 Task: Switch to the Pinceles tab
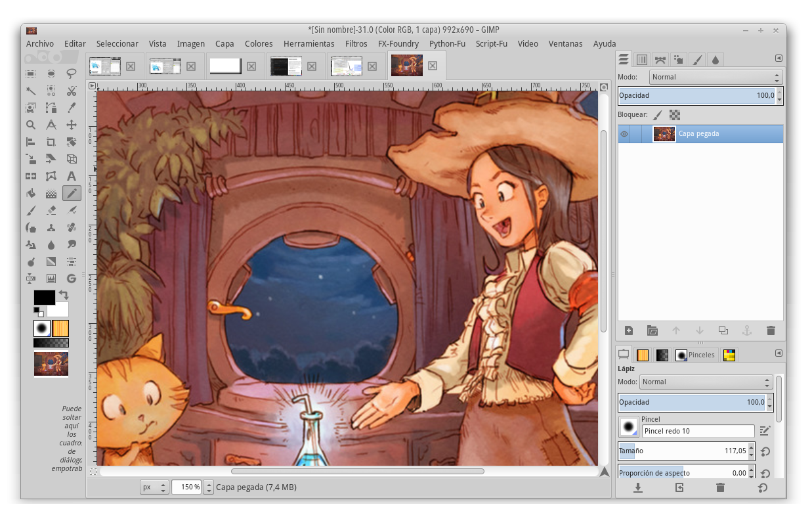(695, 355)
